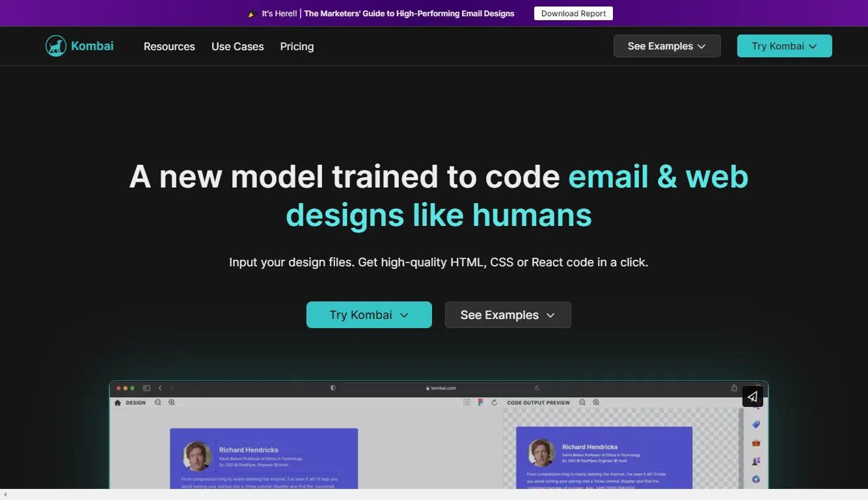Click the shield icon in mock browser
This screenshot has width=868, height=500.
point(333,387)
